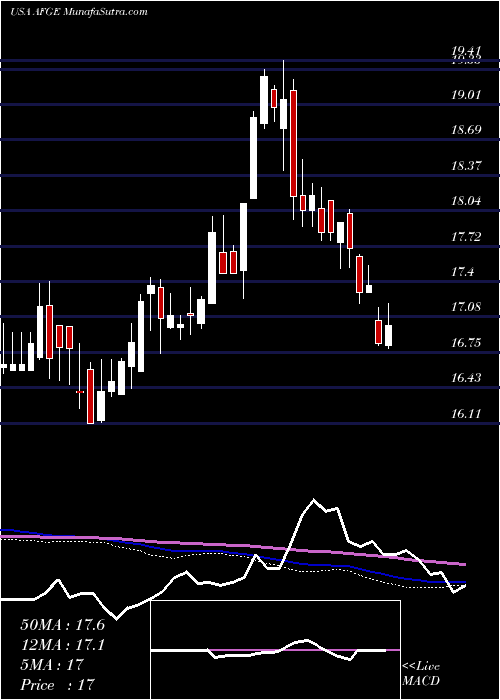Click the USA AFGE MunafaSutra.com title text
The width and height of the screenshot is (500, 700).
point(79,12)
